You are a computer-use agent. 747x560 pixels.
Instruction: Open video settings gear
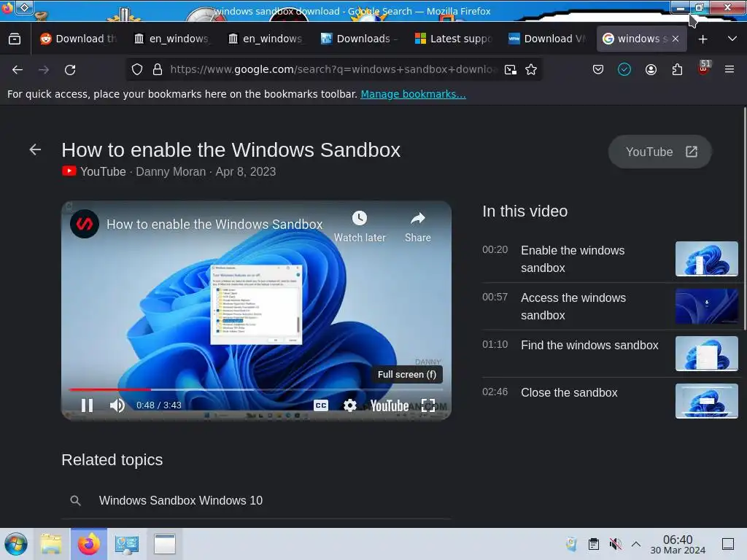(x=349, y=405)
